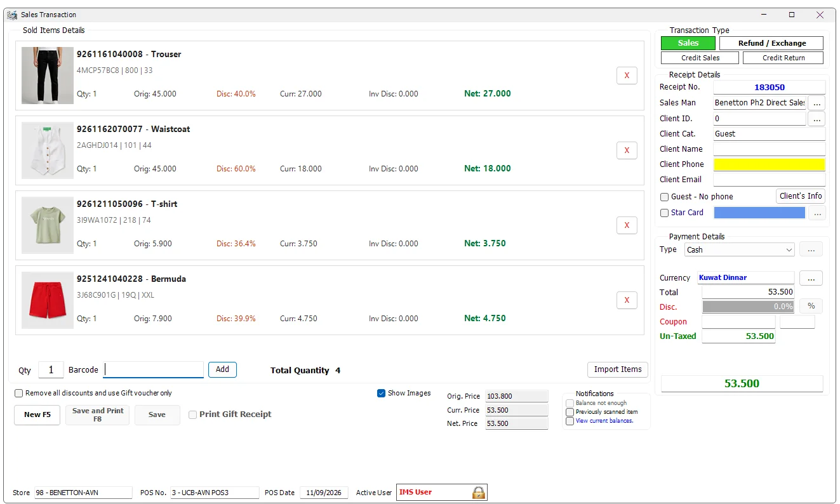Click the lock icon beside IMS User

(x=479, y=492)
